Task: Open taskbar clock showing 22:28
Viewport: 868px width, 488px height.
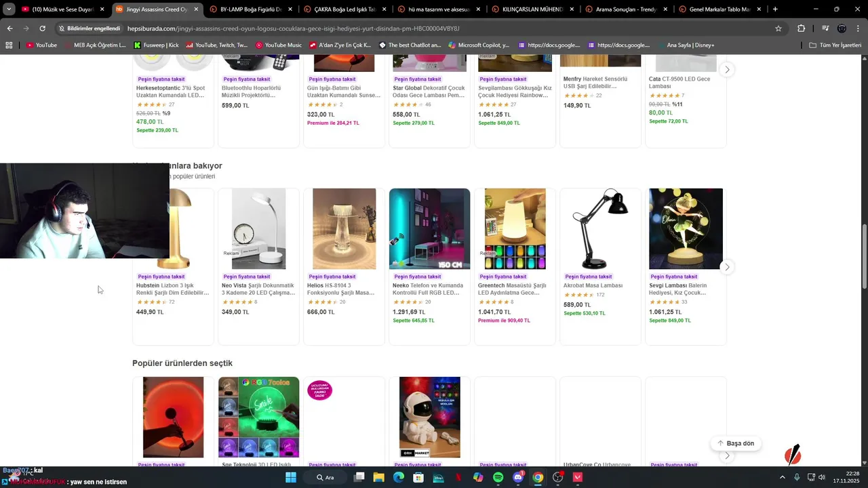Action: pos(846,477)
